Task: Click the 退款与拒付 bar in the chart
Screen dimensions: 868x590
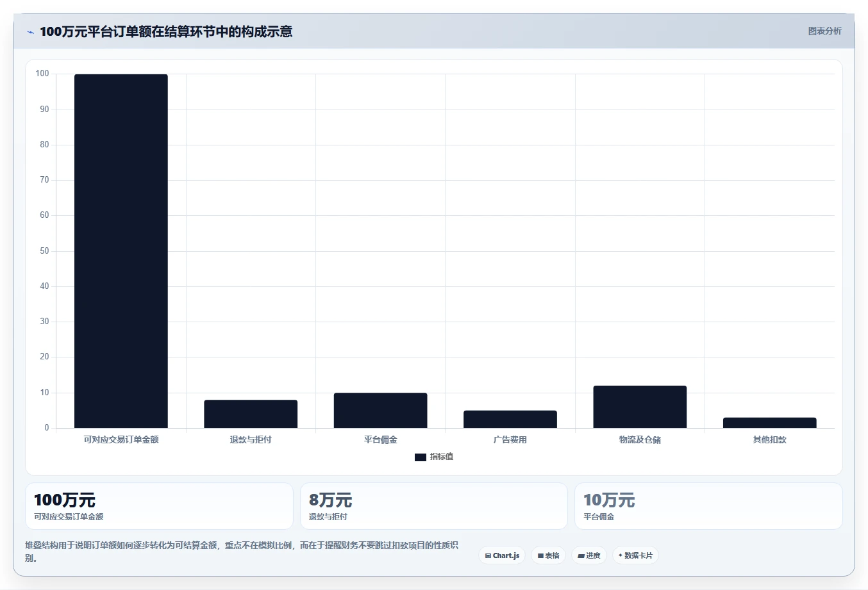Action: pyautogui.click(x=251, y=414)
